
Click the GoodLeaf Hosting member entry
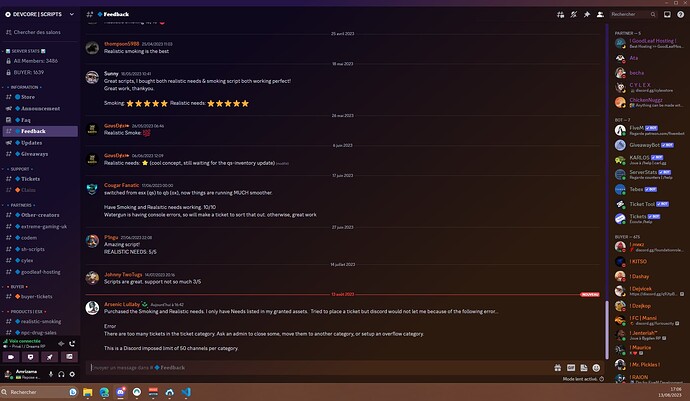(x=650, y=43)
